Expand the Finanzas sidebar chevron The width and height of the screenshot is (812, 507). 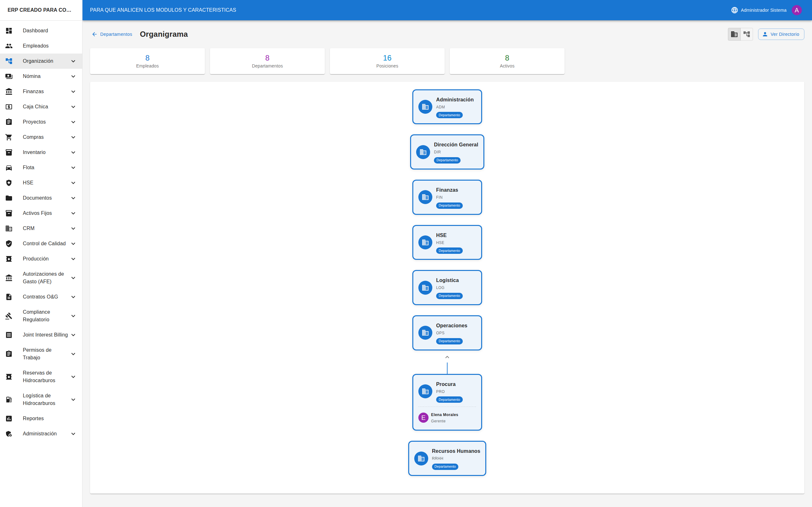73,92
